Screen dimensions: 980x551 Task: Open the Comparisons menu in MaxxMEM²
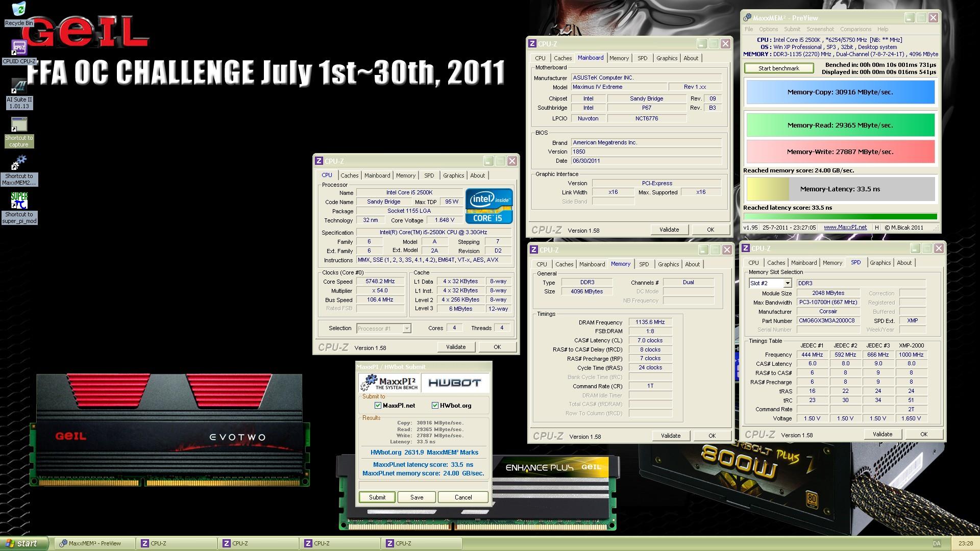point(855,29)
